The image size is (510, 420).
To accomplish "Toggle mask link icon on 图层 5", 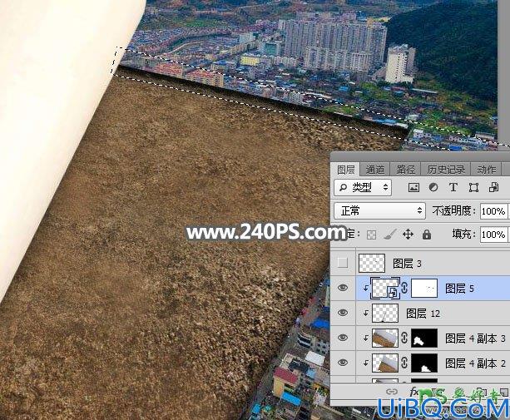I will [x=404, y=288].
